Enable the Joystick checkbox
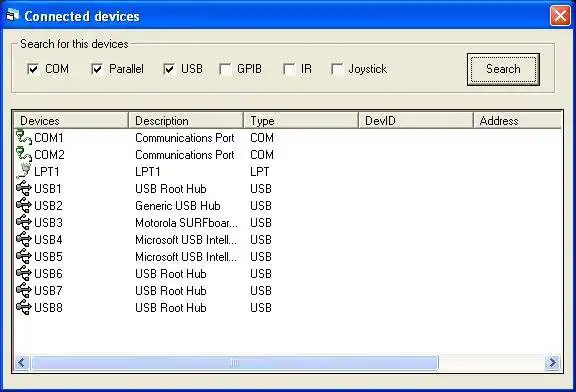 point(337,69)
